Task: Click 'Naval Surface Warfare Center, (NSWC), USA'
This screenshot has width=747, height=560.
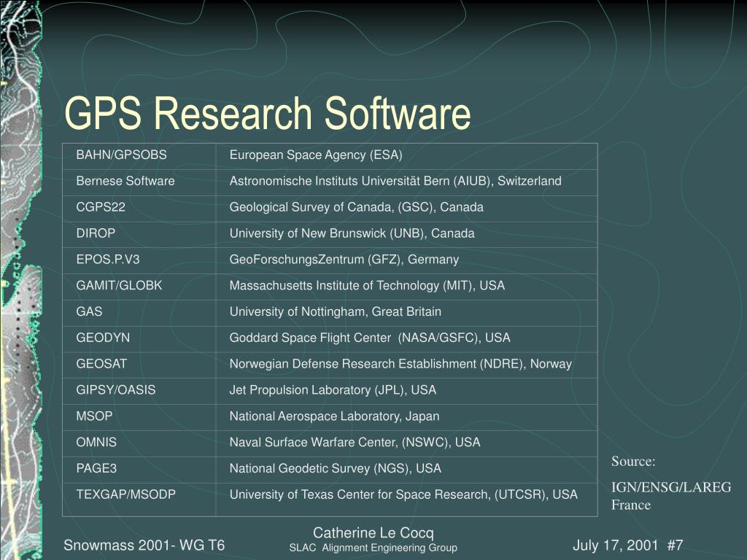Action: click(355, 443)
